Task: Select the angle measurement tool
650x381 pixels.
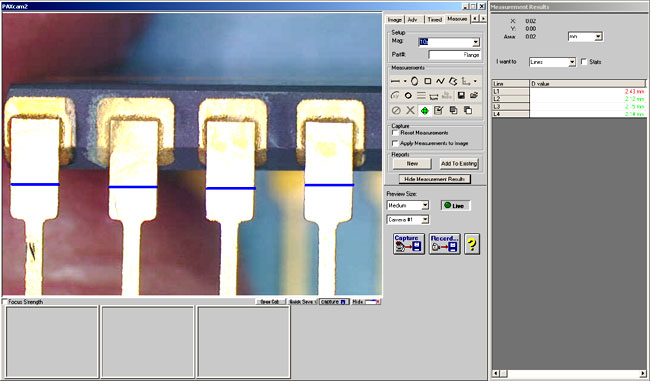Action: click(x=466, y=81)
